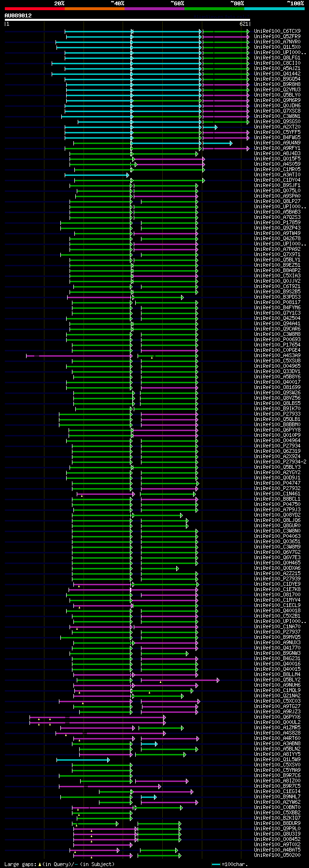Open hit UniRef100_C8CII0
Viewport: 309px width, 868px height.
pos(277,63)
